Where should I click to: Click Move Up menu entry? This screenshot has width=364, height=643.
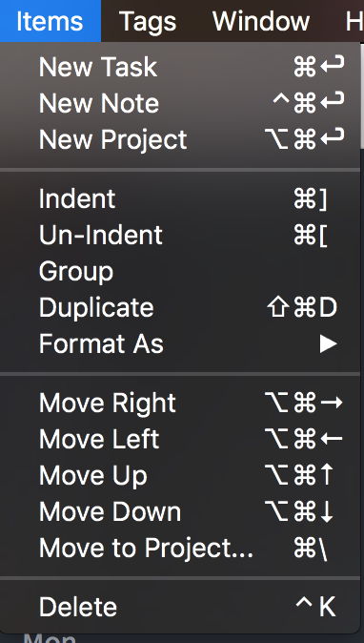pos(180,475)
